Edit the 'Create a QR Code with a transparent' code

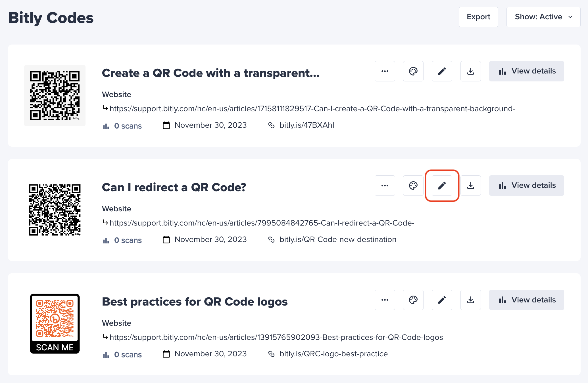click(x=442, y=71)
